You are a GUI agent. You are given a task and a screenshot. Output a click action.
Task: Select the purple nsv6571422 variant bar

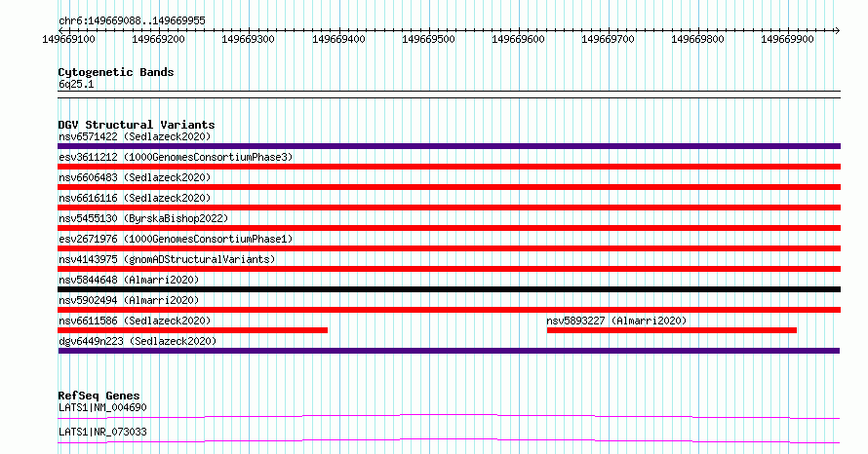point(449,146)
